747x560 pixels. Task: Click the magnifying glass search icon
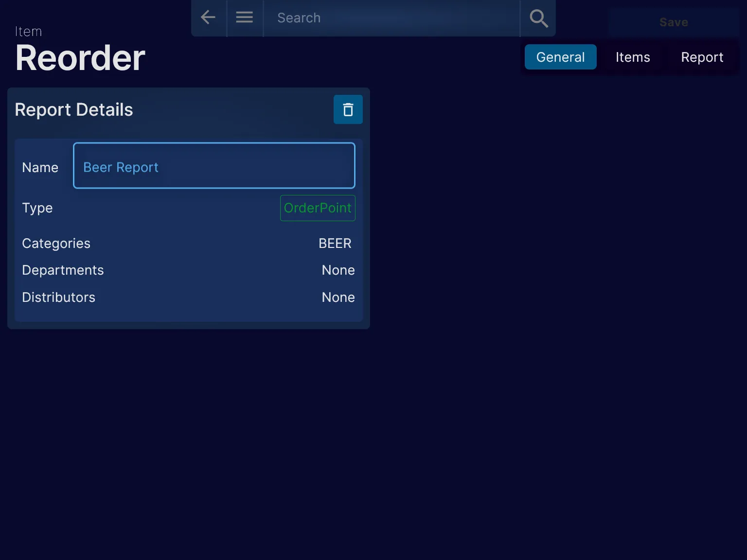[x=538, y=18]
